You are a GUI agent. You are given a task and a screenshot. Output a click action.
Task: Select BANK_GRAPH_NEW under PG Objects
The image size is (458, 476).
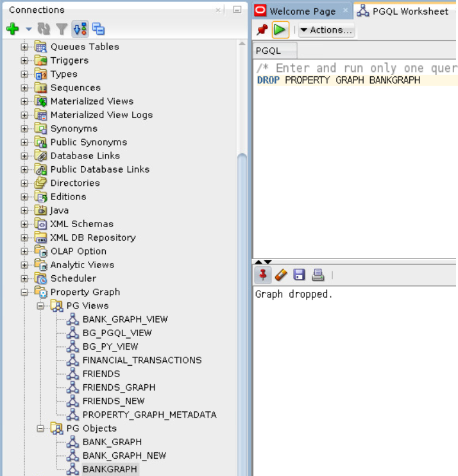[x=124, y=455]
